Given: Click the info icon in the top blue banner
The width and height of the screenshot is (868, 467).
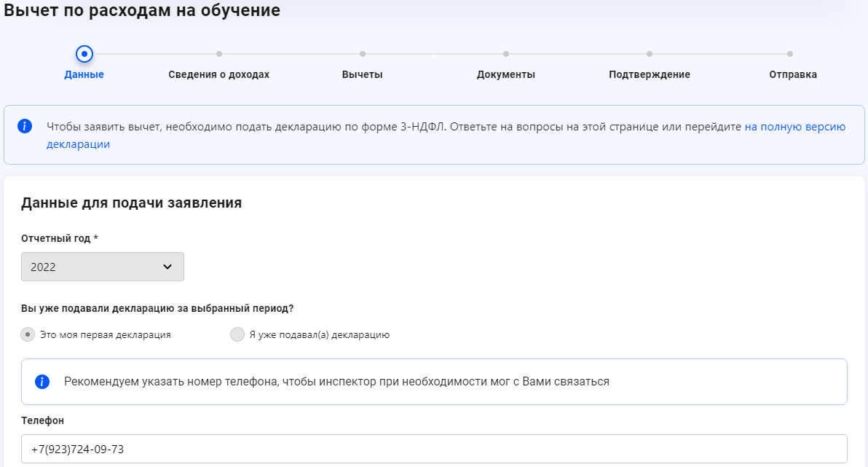Looking at the screenshot, I should [25, 126].
